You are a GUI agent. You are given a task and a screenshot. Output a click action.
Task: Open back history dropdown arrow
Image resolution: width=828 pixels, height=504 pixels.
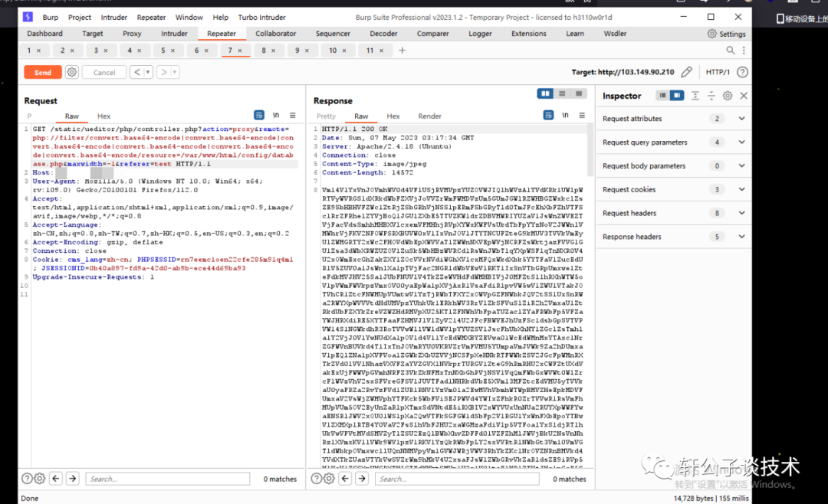tap(148, 72)
